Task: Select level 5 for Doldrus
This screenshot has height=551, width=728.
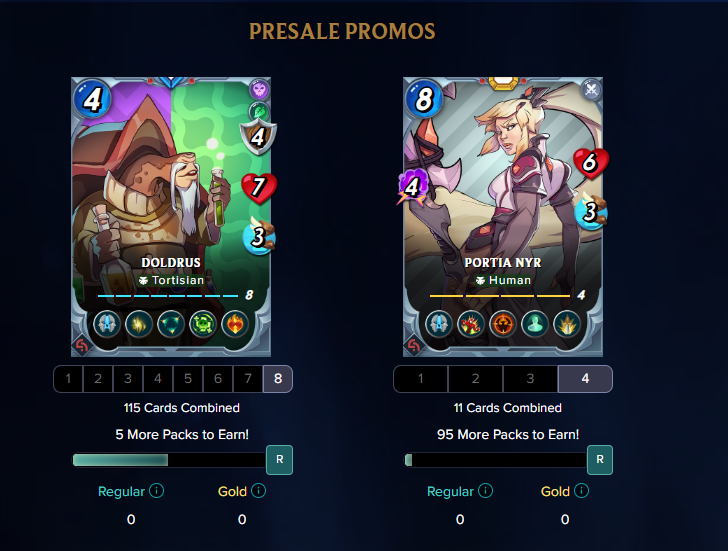Action: [188, 379]
